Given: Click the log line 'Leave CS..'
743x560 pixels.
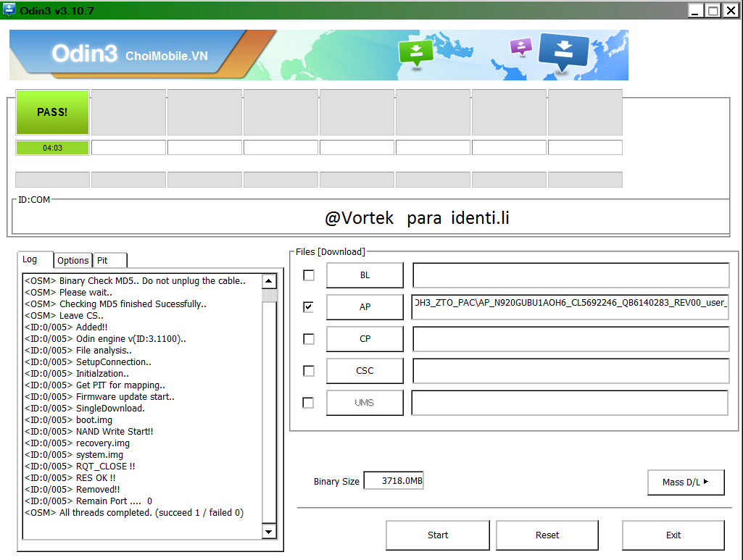Looking at the screenshot, I should [64, 315].
